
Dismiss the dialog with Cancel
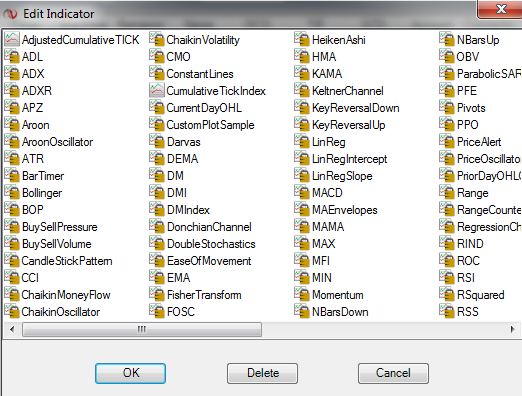coord(393,373)
